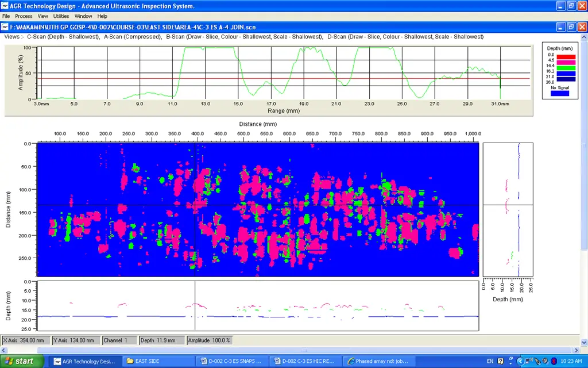The height and width of the screenshot is (368, 588).
Task: Click the EN language indicator
Action: [x=490, y=361]
